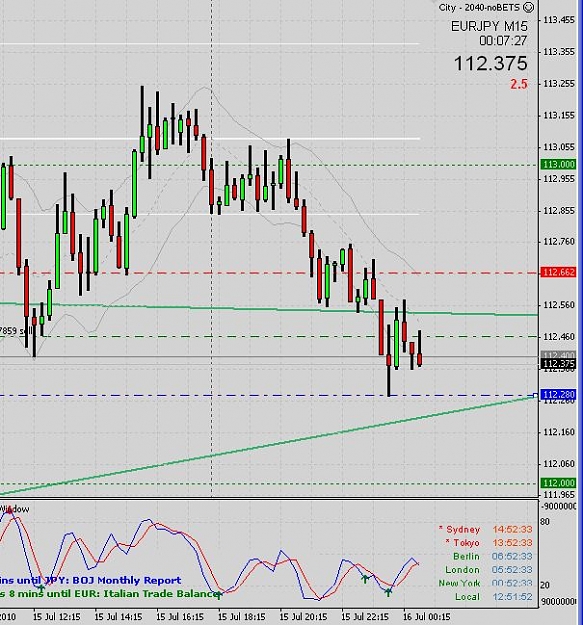Click the '00:07:27' candle countdown timer
Viewport: 583px width, 625px height.
tap(503, 41)
